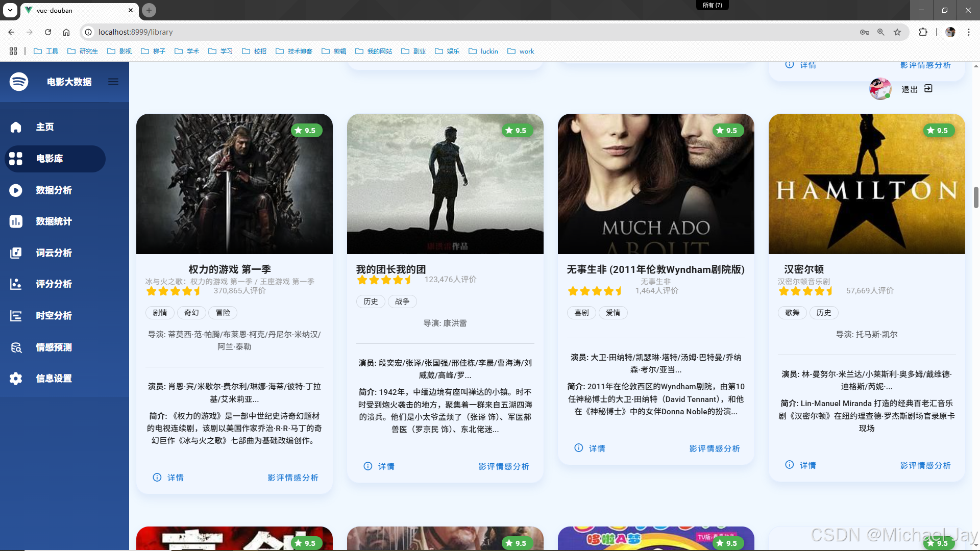The width and height of the screenshot is (980, 551).
Task: Click the 战争 genre tag
Action: point(402,302)
